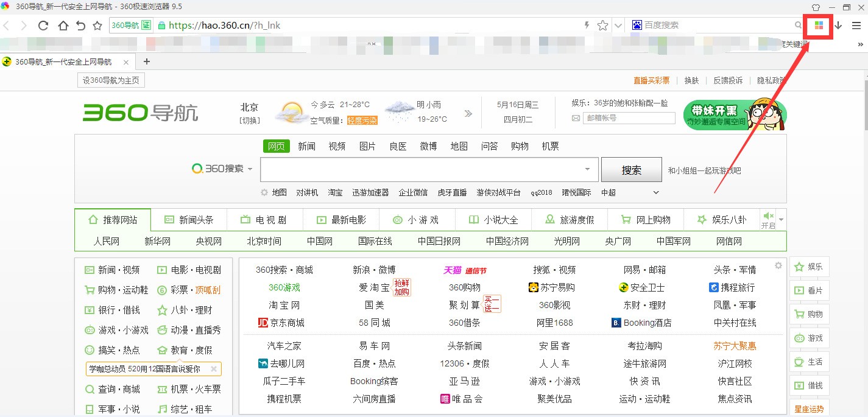The height and width of the screenshot is (417, 868).
Task: Select the 图片 search tab
Action: pos(367,146)
